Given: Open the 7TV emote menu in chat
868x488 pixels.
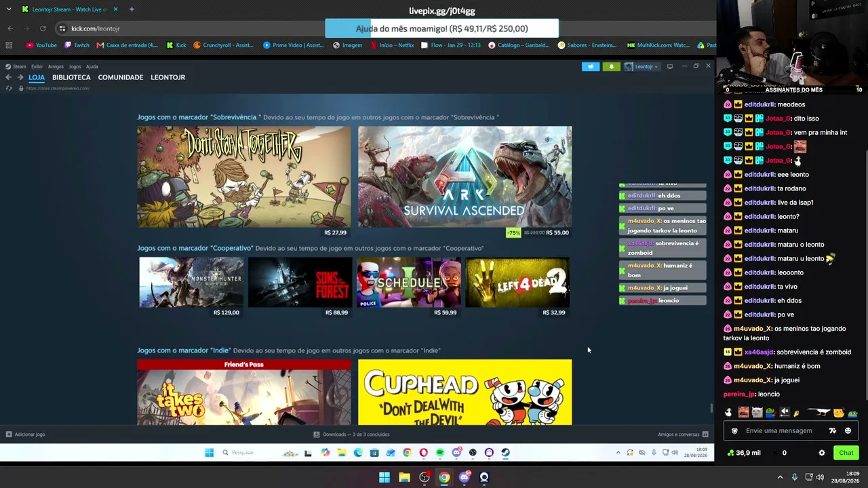Looking at the screenshot, I should point(833,430).
